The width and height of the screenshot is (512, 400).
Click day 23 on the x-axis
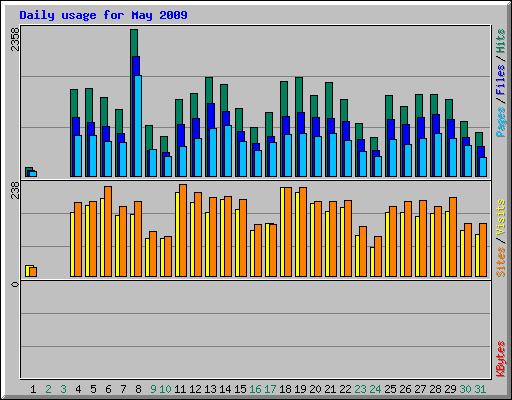tap(360, 389)
